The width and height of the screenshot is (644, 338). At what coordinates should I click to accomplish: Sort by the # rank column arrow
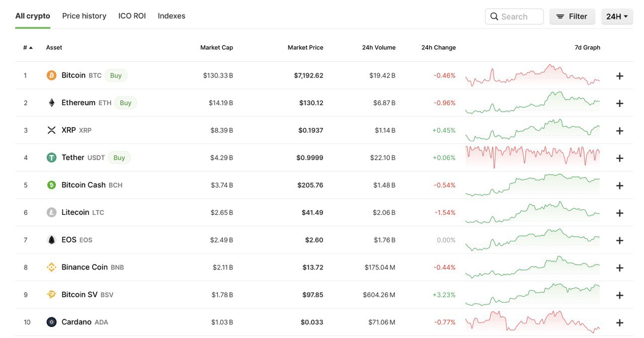pos(31,48)
